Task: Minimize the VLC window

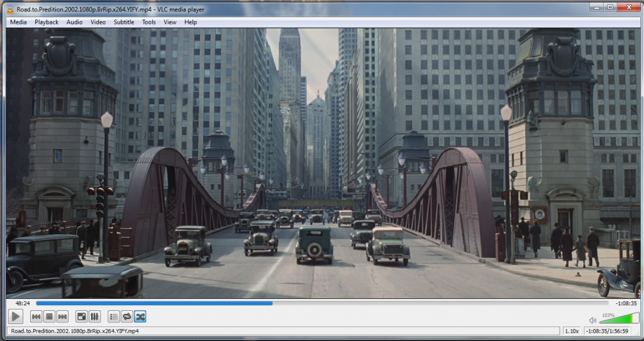Action: 597,7
